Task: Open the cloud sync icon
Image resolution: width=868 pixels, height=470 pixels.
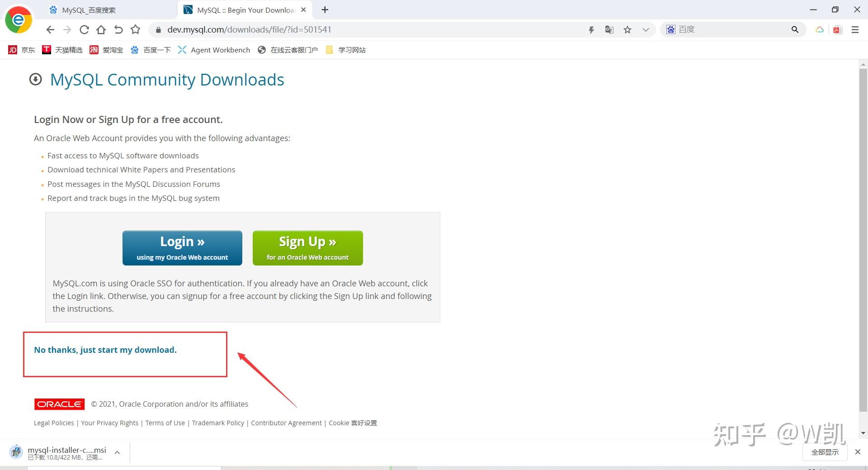Action: pos(819,30)
